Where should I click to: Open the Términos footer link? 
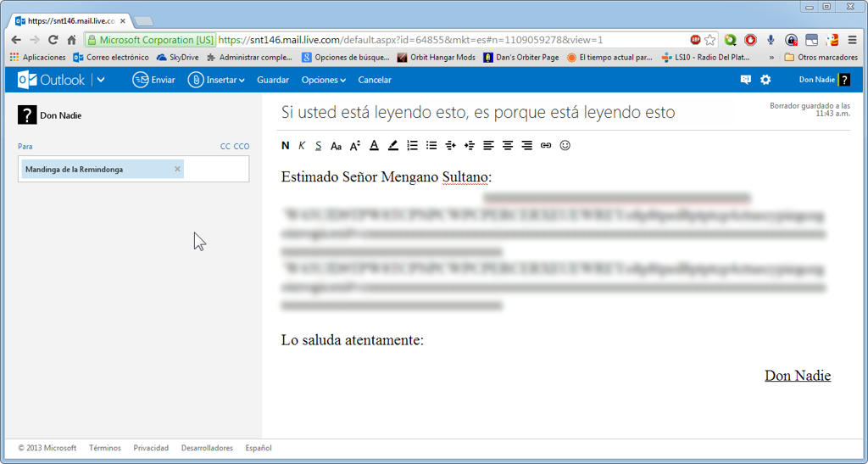tap(104, 448)
